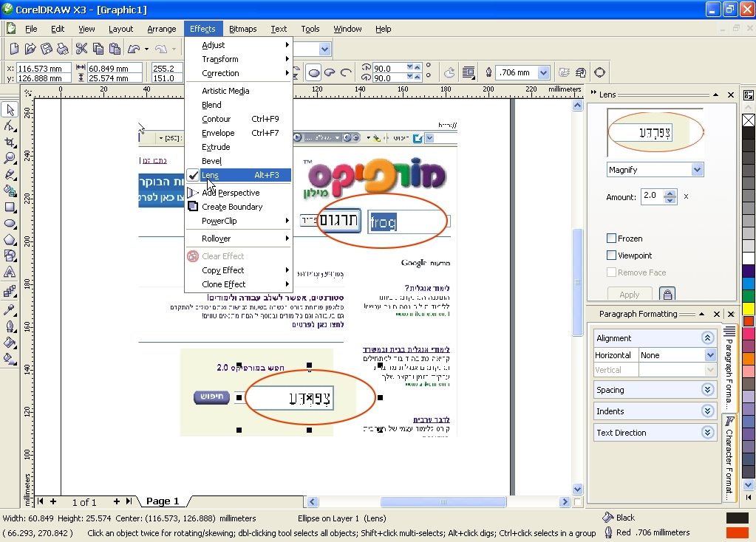Click the Page 1 tab
Viewport: 756px width, 542px height.
point(163,501)
